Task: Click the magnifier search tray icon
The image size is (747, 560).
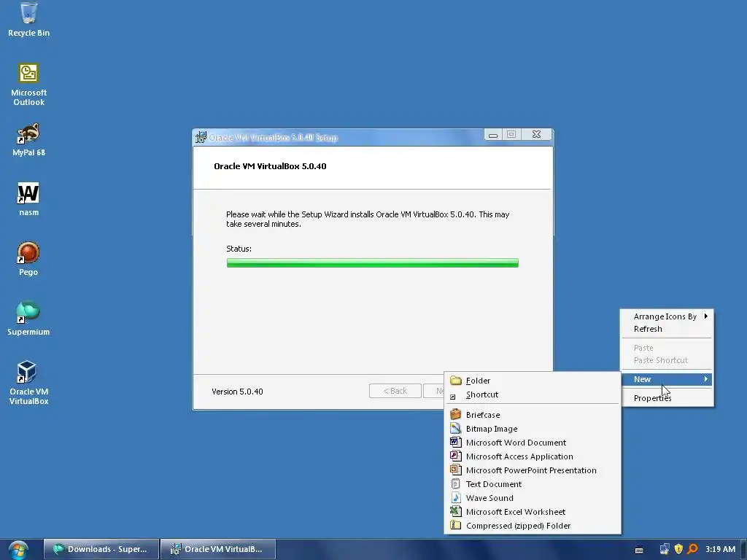Action: pos(692,549)
